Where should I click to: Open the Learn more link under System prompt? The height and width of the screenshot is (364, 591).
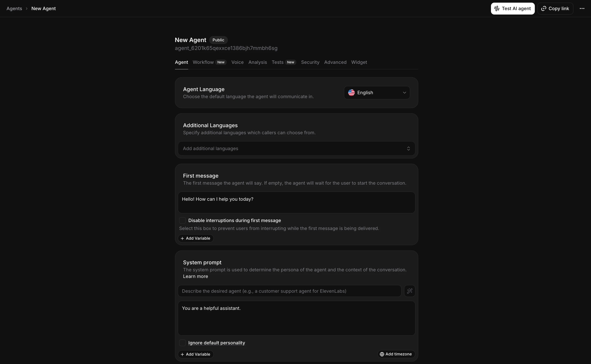coord(195,276)
